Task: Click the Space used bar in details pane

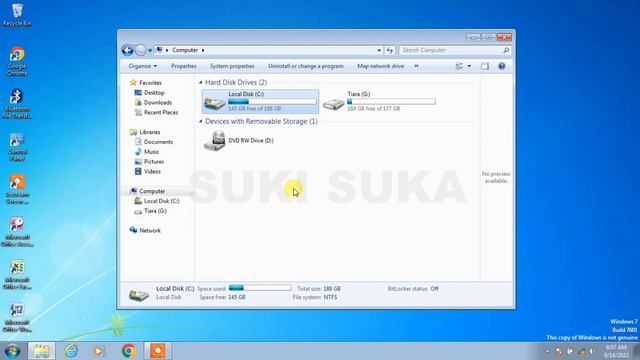Action: point(260,288)
